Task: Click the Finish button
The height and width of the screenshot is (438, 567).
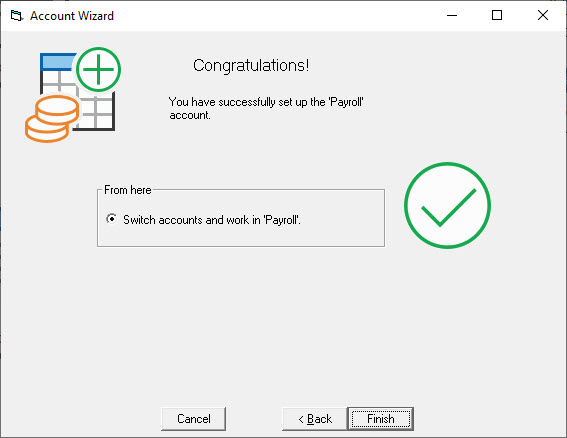Action: [x=380, y=419]
